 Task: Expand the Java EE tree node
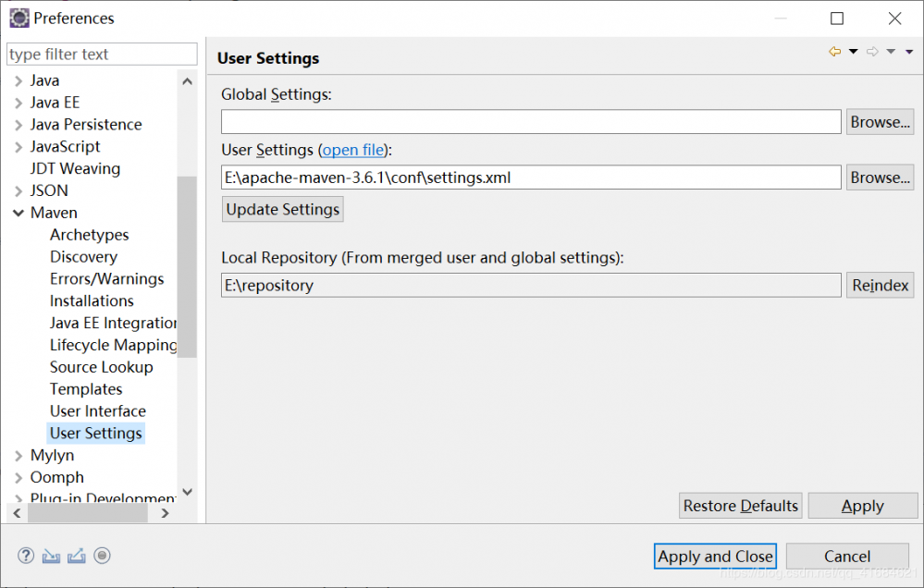click(x=18, y=103)
